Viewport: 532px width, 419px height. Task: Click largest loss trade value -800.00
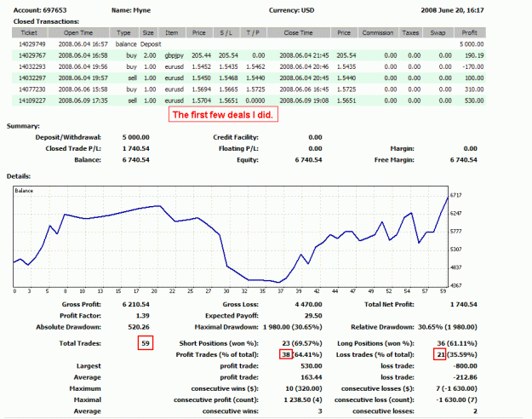click(x=465, y=366)
